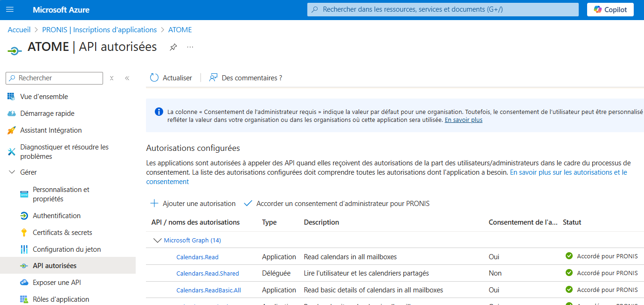The width and height of the screenshot is (644, 305).
Task: Sort by API / noms des autorisations column
Action: tap(195, 222)
